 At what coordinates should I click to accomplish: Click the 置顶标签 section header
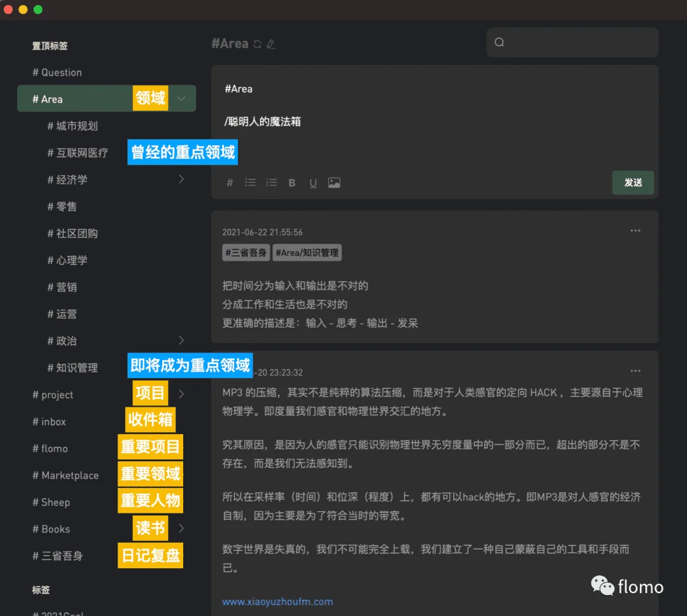point(50,46)
